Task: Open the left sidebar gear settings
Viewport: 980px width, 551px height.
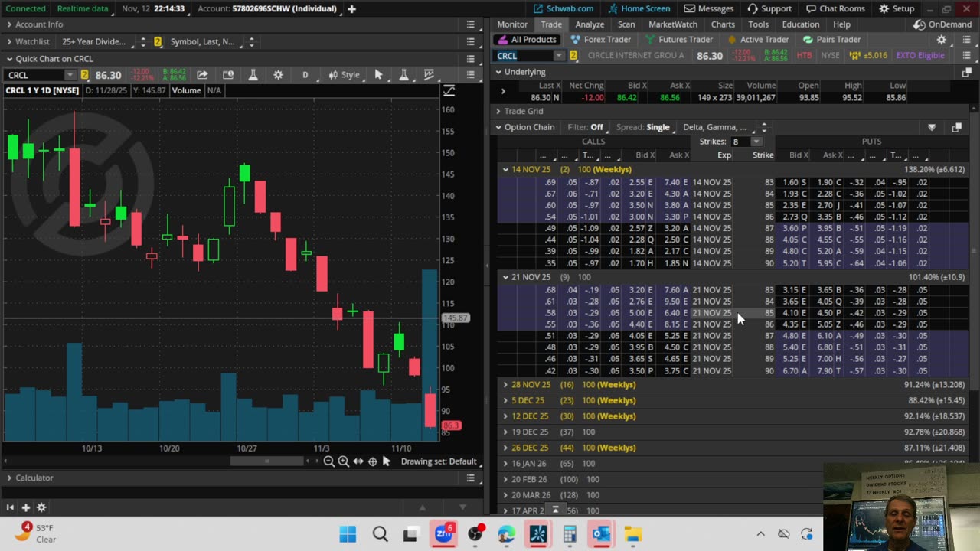Action: [41, 507]
